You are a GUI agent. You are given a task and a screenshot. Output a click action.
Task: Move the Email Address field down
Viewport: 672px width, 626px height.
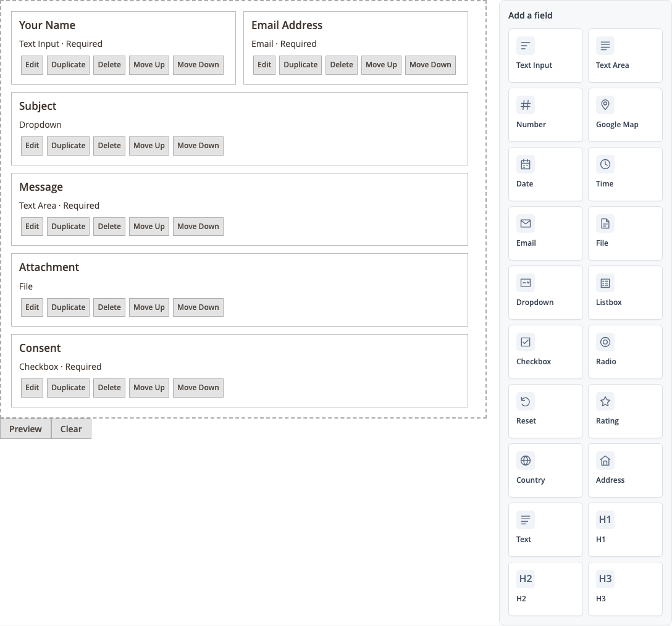tap(430, 65)
